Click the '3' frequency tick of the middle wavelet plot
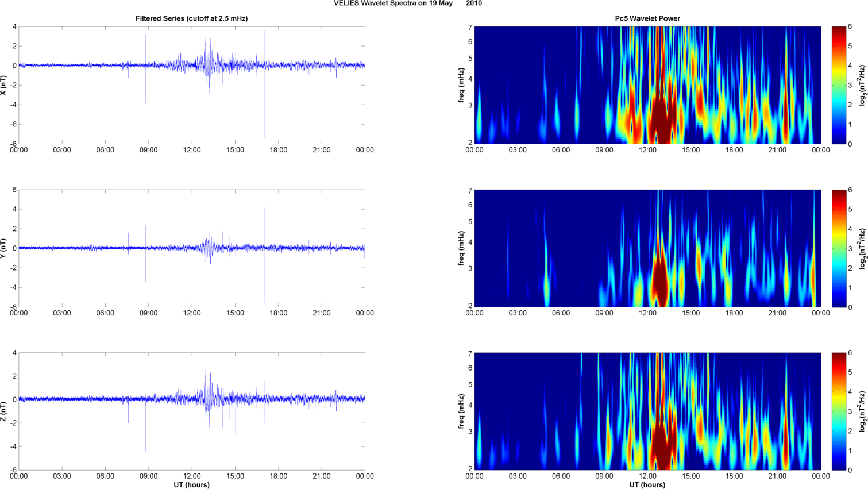This screenshot has width=868, height=489. 470,269
